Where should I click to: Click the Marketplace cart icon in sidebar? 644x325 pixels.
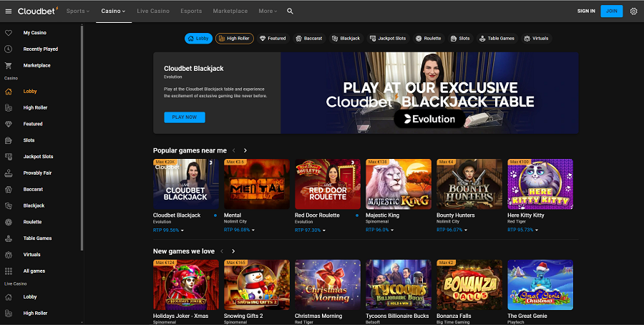[8, 65]
